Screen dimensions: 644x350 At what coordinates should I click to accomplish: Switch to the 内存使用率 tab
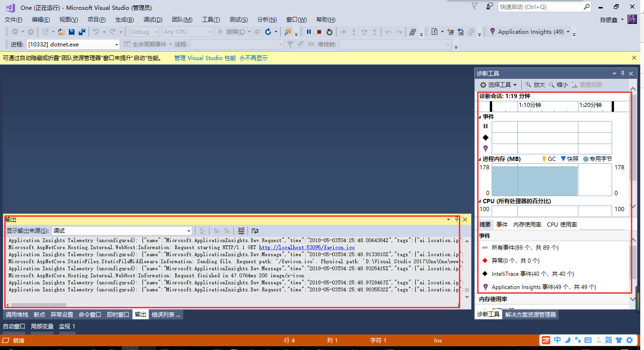click(x=527, y=225)
